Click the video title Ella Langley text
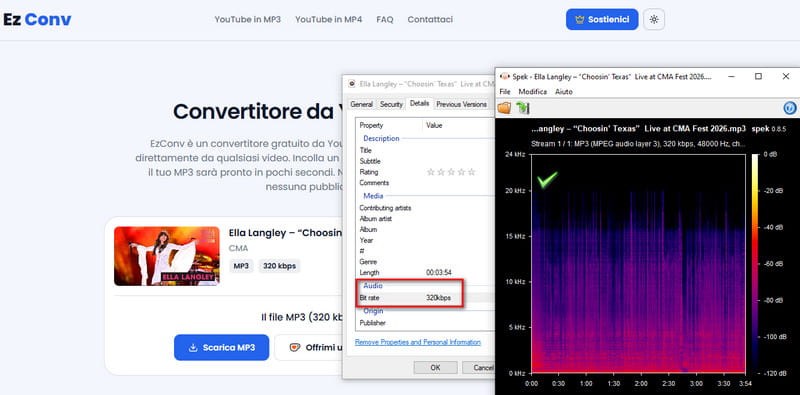800x395 pixels. pyautogui.click(x=285, y=233)
